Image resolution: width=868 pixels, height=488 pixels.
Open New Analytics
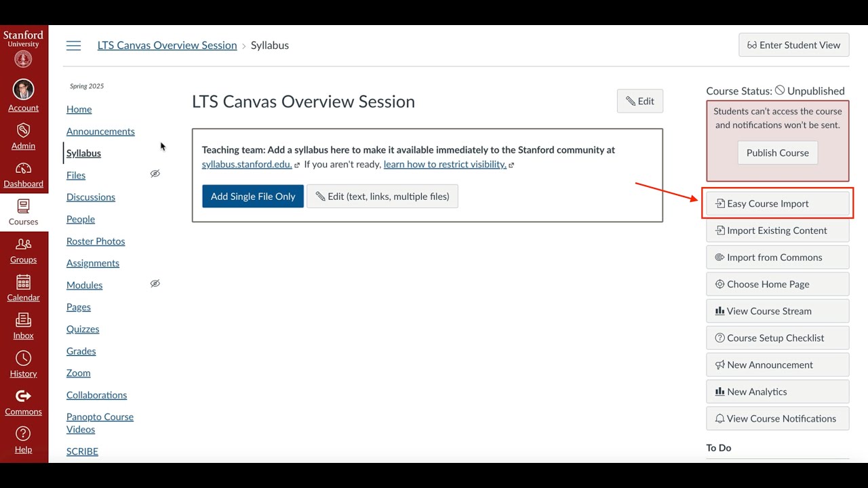click(777, 392)
